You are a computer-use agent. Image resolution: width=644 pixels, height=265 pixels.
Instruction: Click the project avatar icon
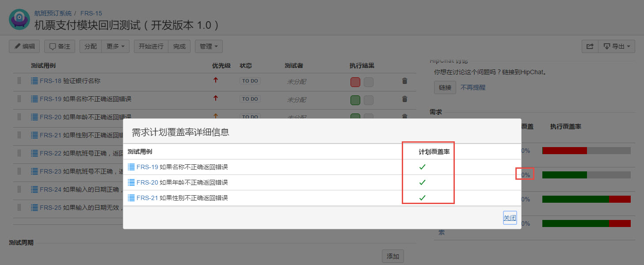click(19, 19)
